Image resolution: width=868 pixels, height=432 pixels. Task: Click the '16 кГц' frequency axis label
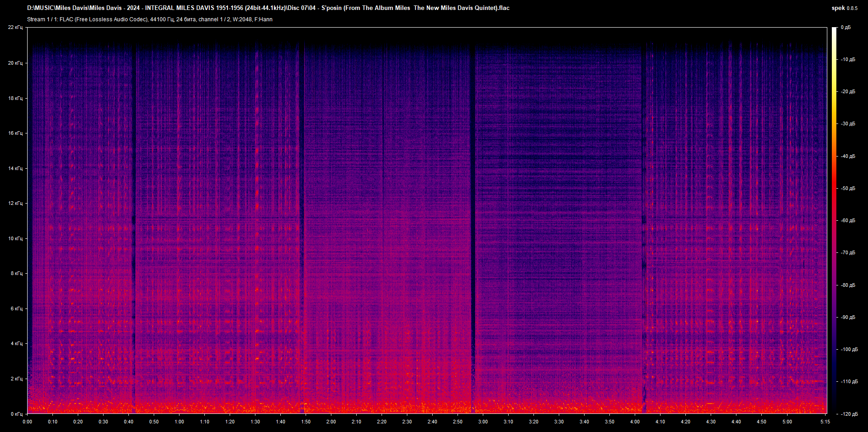15,133
